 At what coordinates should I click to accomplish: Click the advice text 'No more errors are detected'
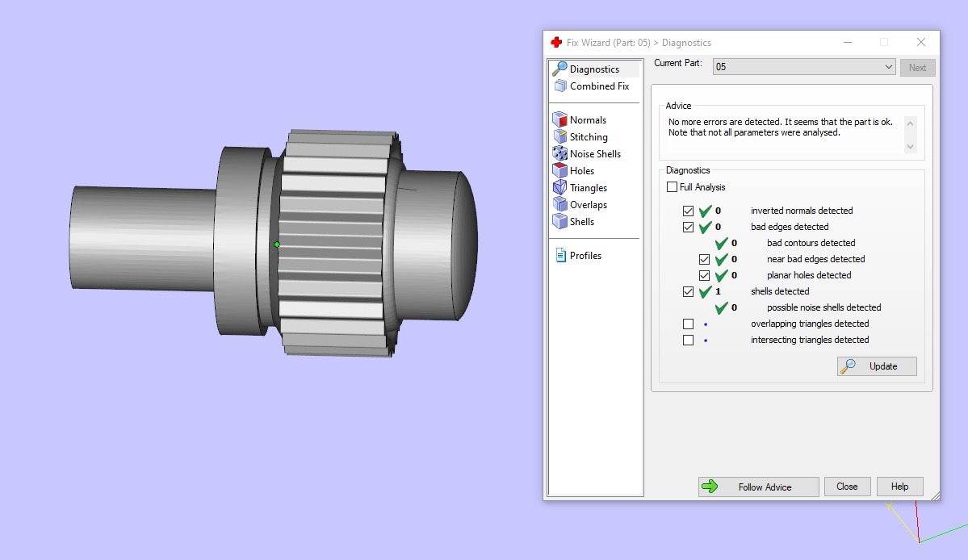pos(725,122)
